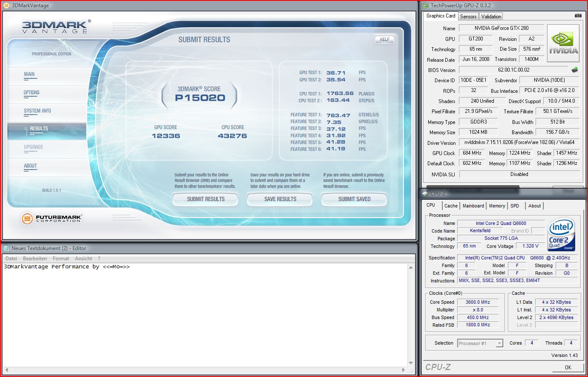Open the Bearbeiten menu in Editor
The image size is (588, 377).
tap(35, 259)
